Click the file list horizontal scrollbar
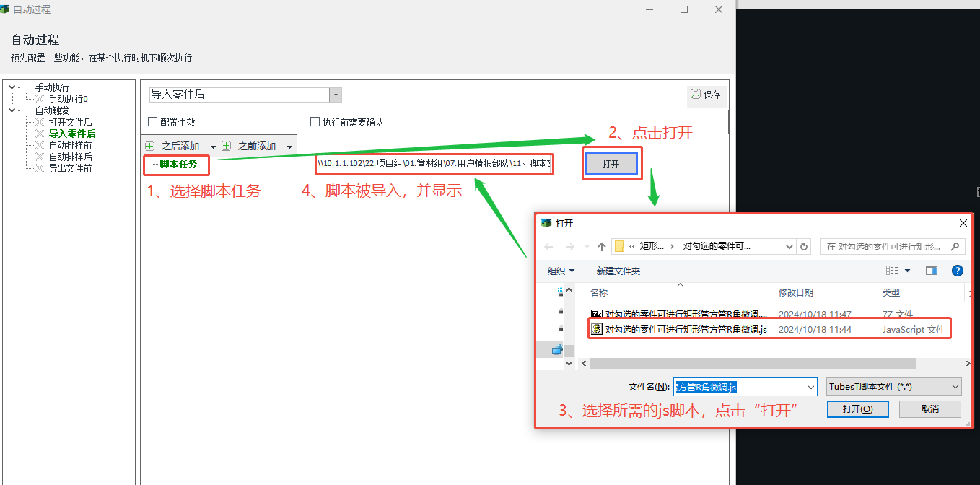 click(753, 364)
